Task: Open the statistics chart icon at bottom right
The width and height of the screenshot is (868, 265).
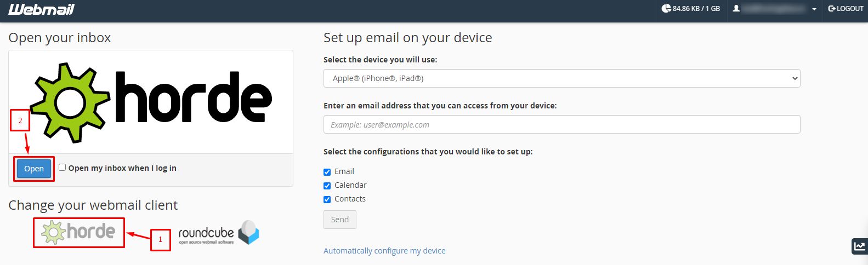Action: click(860, 246)
